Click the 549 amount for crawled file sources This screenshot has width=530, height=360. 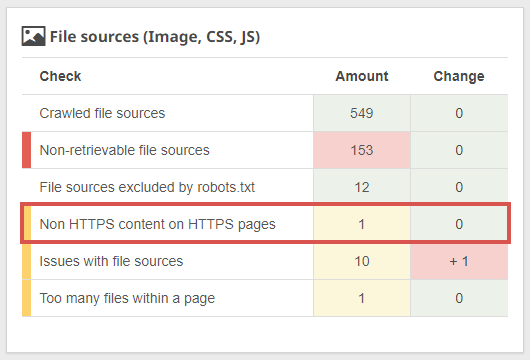(x=362, y=113)
